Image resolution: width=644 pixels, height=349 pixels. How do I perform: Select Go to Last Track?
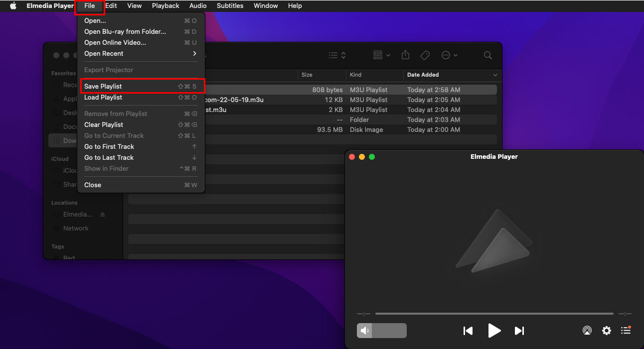click(x=141, y=157)
